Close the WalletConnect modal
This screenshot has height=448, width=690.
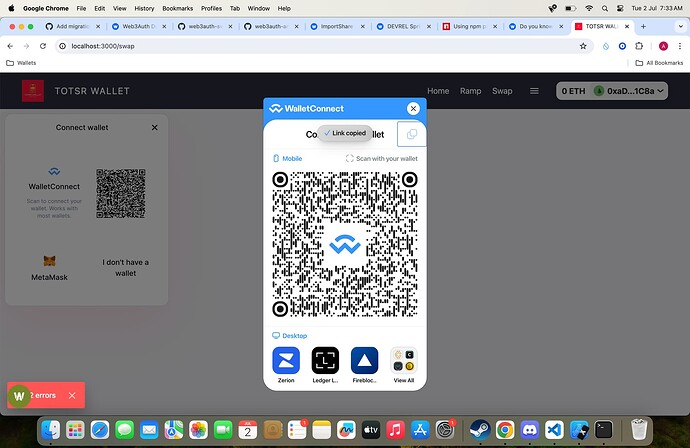click(413, 109)
